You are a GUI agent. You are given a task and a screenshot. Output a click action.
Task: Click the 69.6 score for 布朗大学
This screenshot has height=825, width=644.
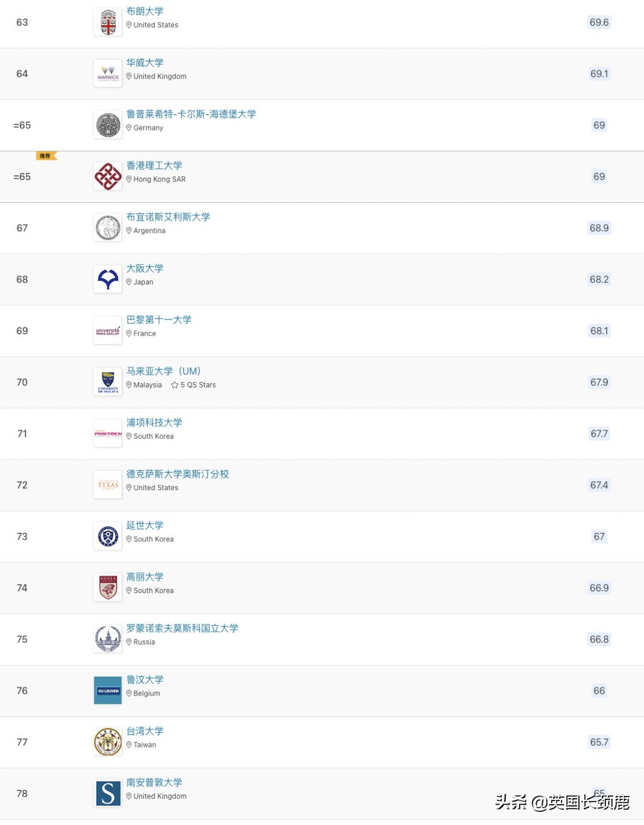coord(599,23)
